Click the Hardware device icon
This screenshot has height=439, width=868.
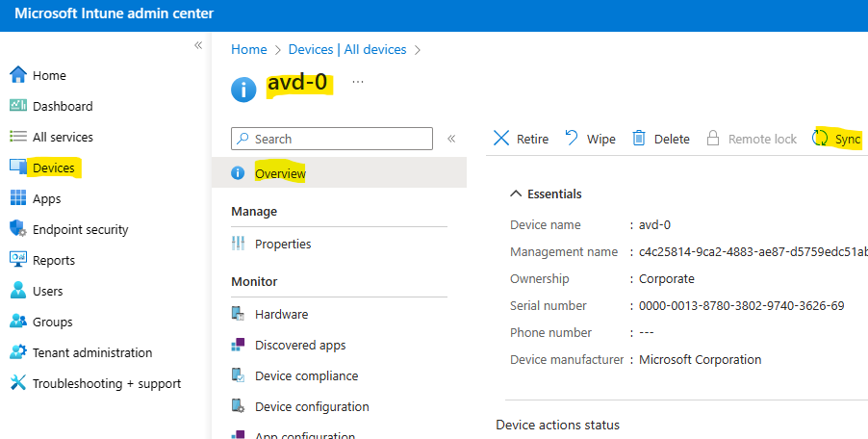click(238, 313)
